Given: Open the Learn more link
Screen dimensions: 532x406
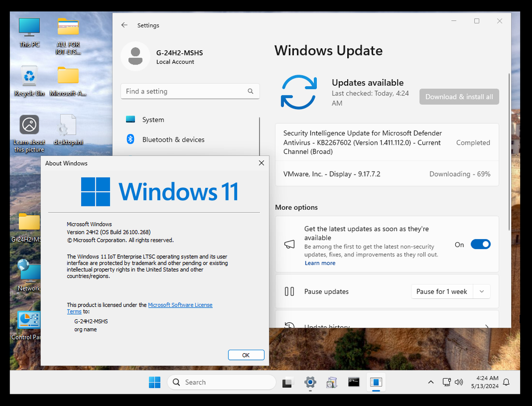Looking at the screenshot, I should [320, 263].
